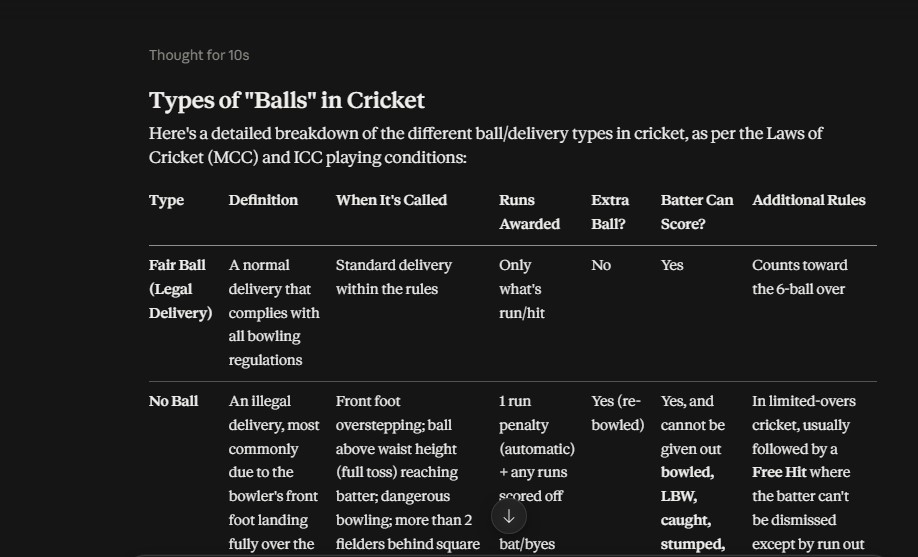Viewport: 918px width, 557px height.
Task: Click the "Fair Ball (Legal Delivery)" row label
Action: click(180, 289)
